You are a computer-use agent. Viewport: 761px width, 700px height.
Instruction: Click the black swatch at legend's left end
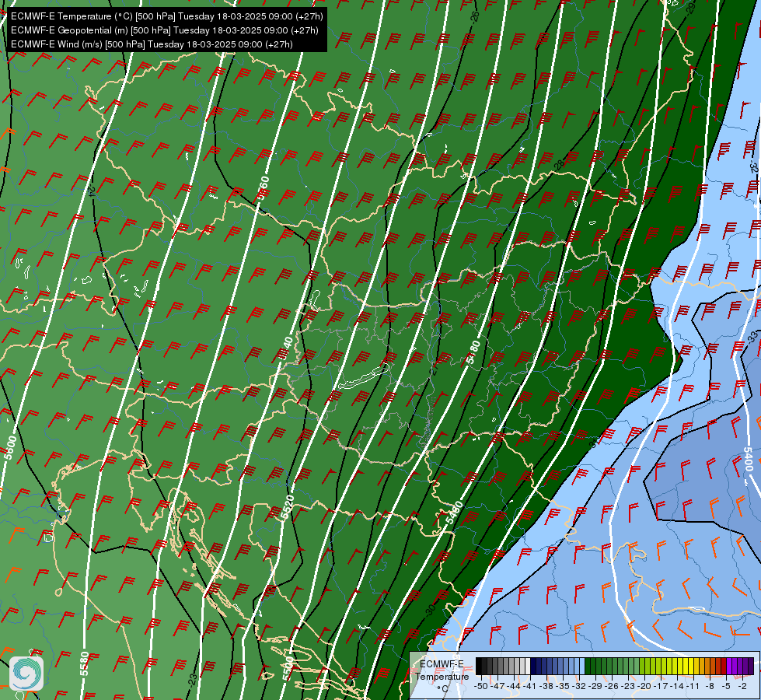479,666
